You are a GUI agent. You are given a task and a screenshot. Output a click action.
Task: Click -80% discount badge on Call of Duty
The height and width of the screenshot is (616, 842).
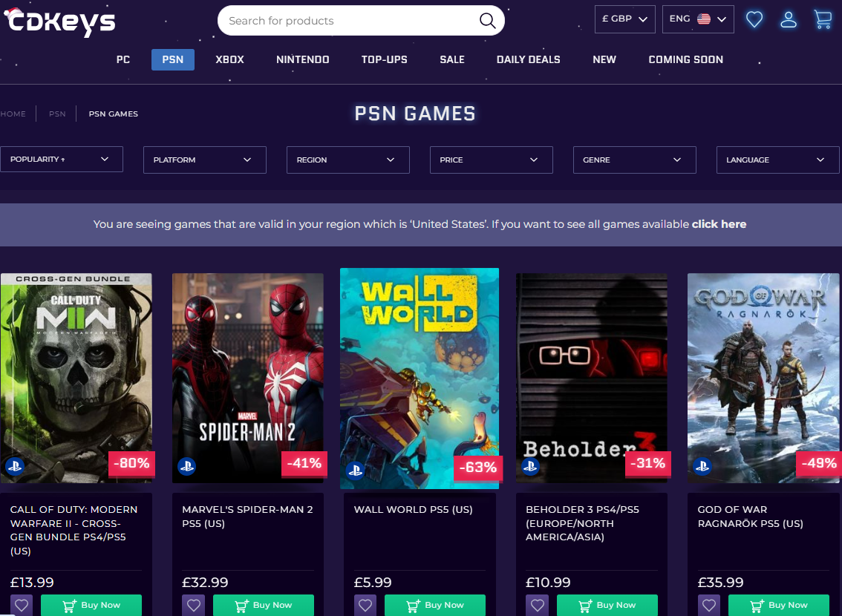click(x=131, y=463)
